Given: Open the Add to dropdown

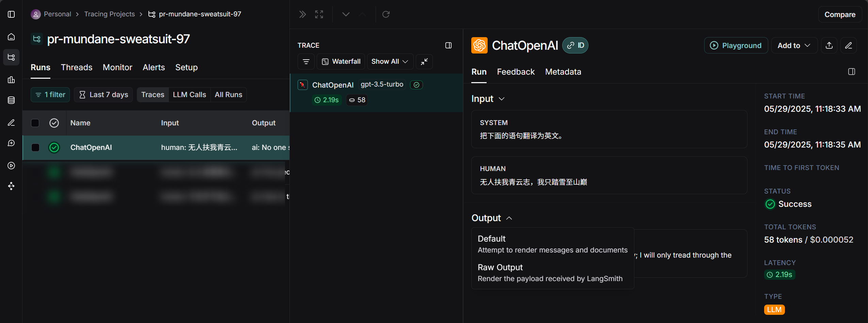Looking at the screenshot, I should pyautogui.click(x=794, y=45).
